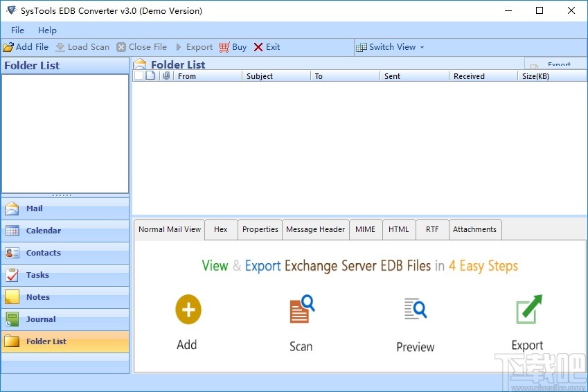Click the Scan document magnifier icon
This screenshot has width=588, height=392.
pos(302,309)
